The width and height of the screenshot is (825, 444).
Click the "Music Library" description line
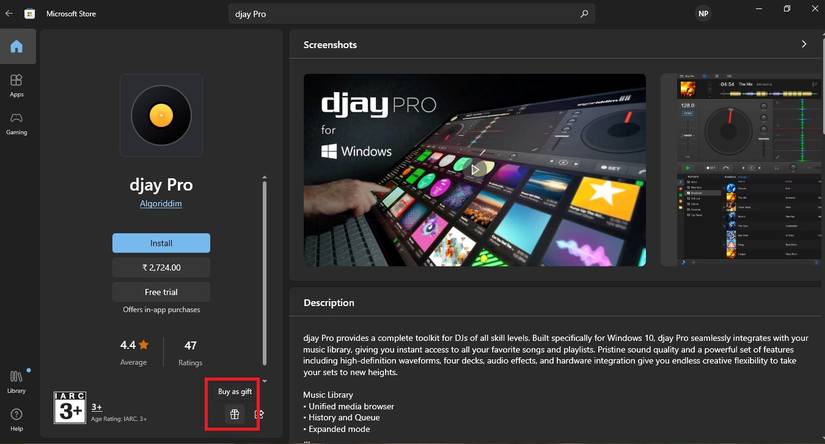pyautogui.click(x=328, y=395)
